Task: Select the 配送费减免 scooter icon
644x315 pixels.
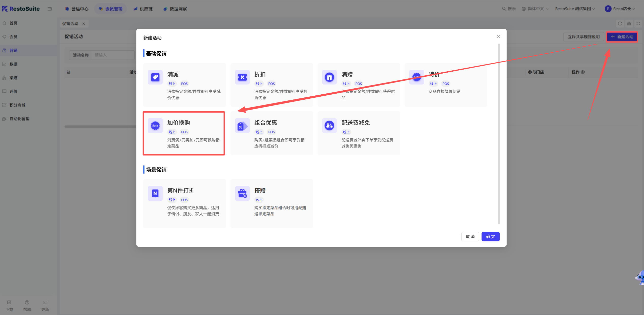Action: click(x=329, y=125)
